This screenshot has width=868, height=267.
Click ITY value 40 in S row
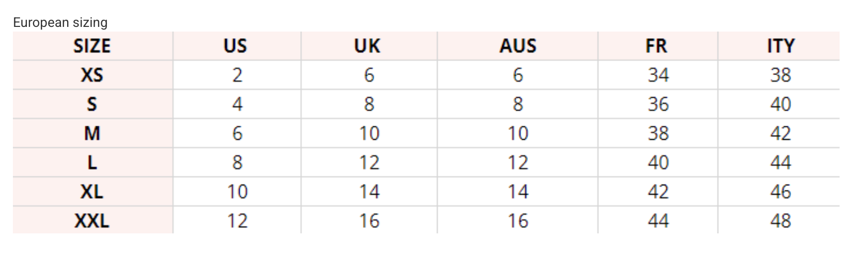(780, 105)
